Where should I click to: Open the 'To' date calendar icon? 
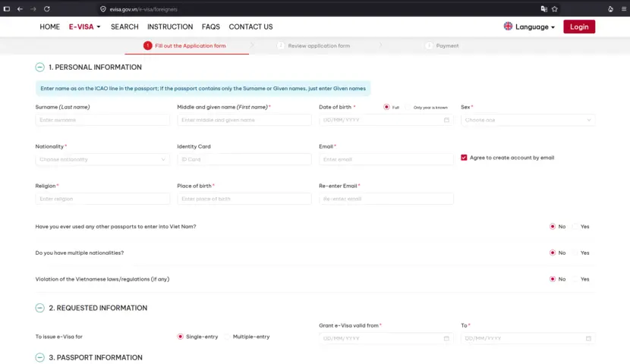click(588, 338)
